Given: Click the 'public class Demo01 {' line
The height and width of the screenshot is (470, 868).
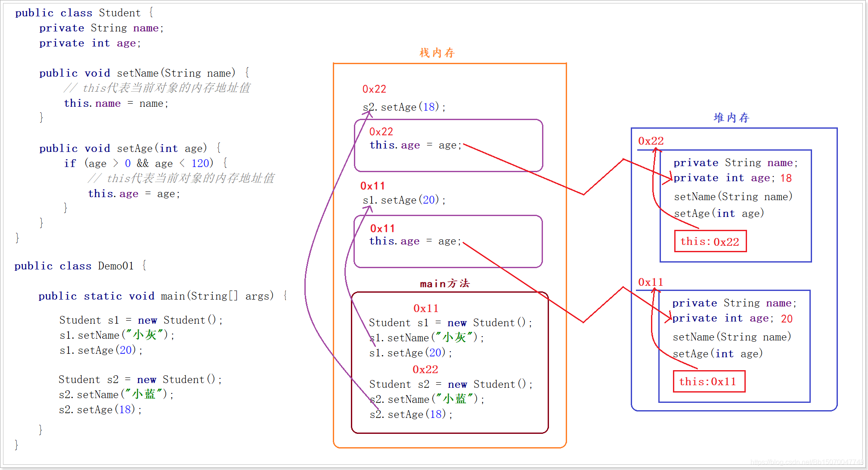Looking at the screenshot, I should tap(81, 266).
